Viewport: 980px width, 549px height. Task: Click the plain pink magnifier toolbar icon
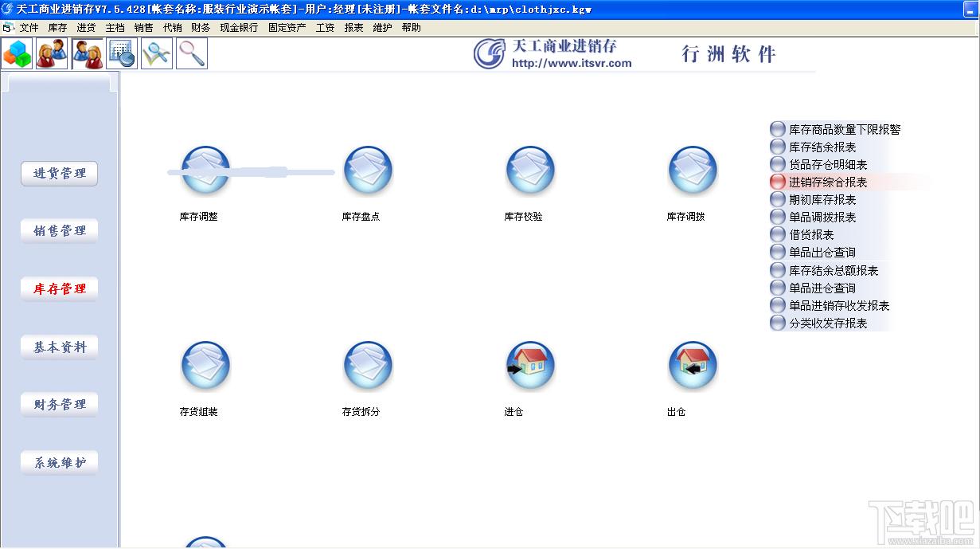point(192,53)
